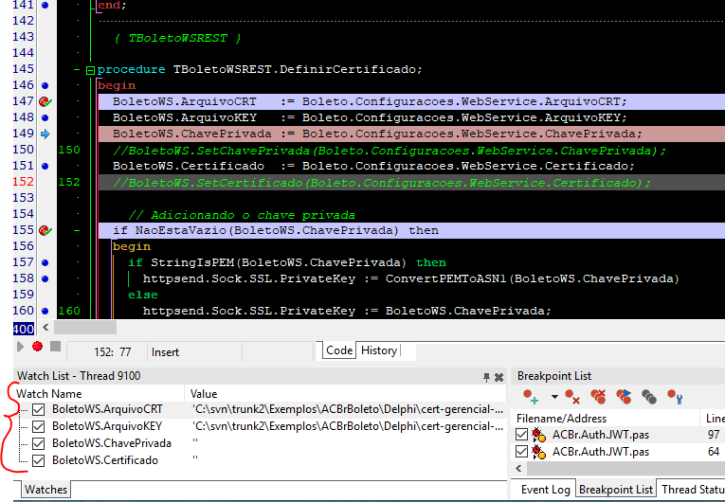This screenshot has width=725, height=502.
Task: Select BoletoWS.Certificado watch row
Action: 260,460
